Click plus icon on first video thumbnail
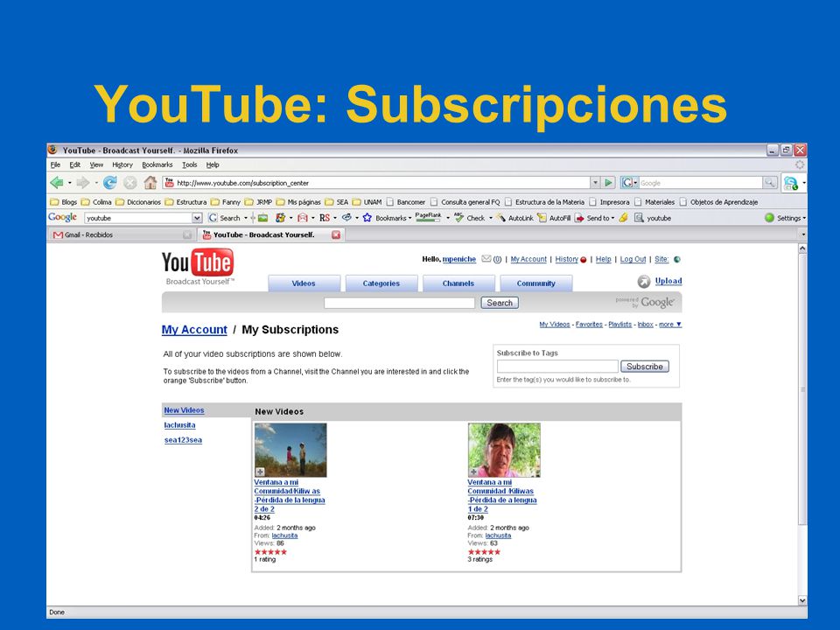The width and height of the screenshot is (840, 630). coord(260,472)
